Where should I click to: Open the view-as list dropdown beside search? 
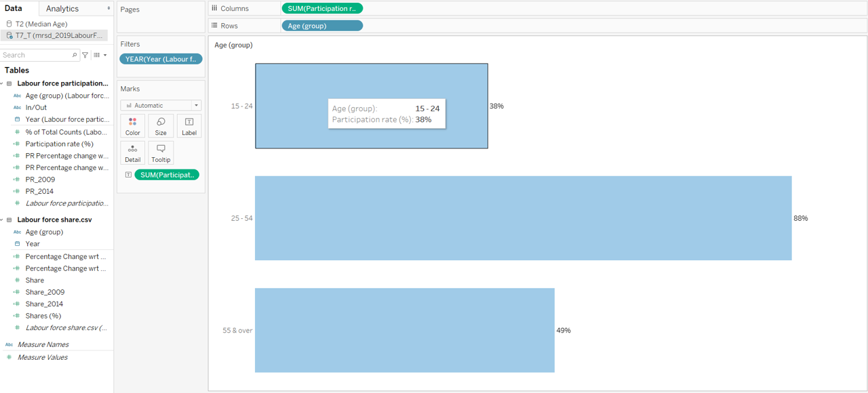(x=100, y=55)
